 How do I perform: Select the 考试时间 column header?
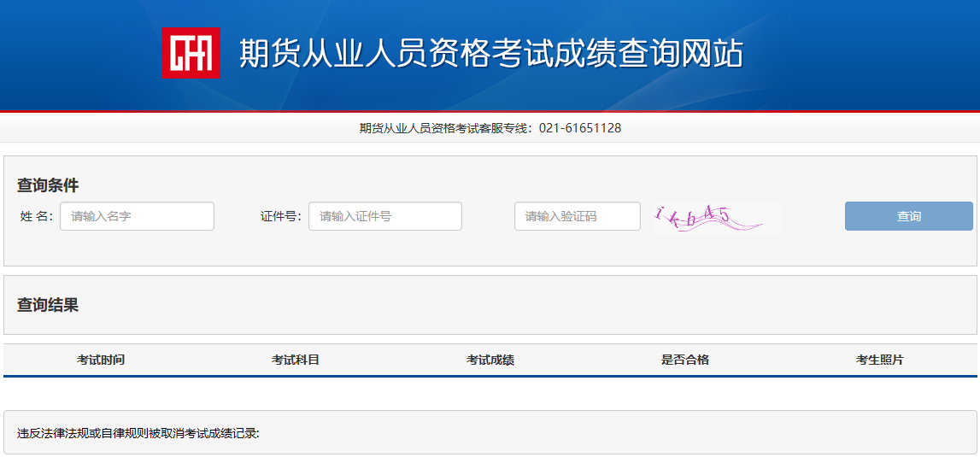pyautogui.click(x=101, y=360)
